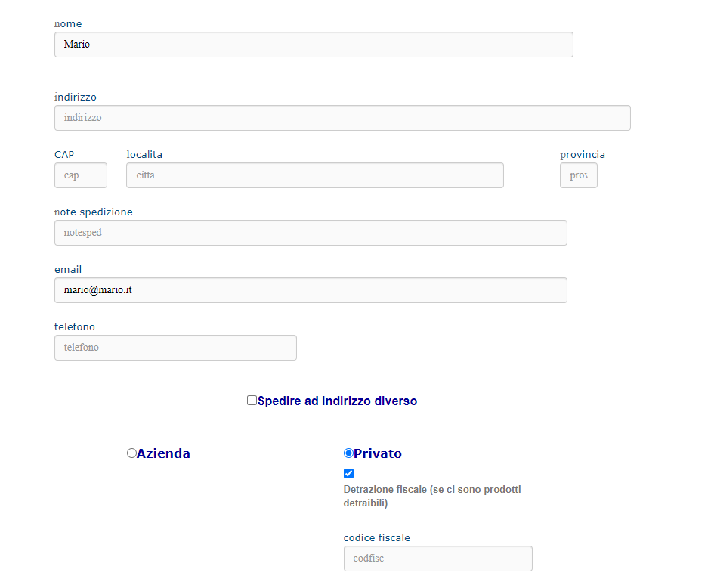Enable the Spedire ad indirizzo diverso checkbox
Image resolution: width=711 pixels, height=588 pixels.
coord(252,400)
